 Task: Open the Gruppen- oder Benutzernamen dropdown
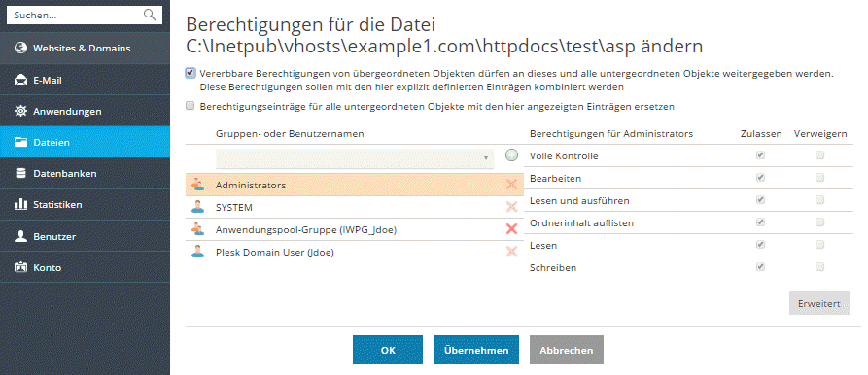(354, 157)
